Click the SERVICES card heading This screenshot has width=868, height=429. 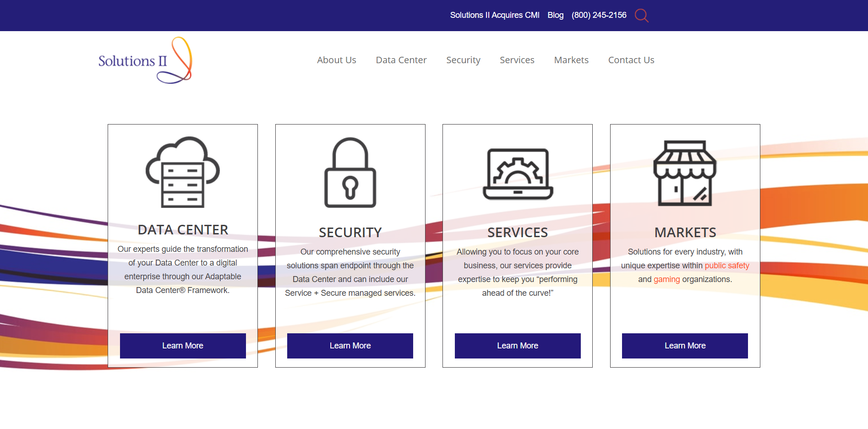pyautogui.click(x=518, y=233)
